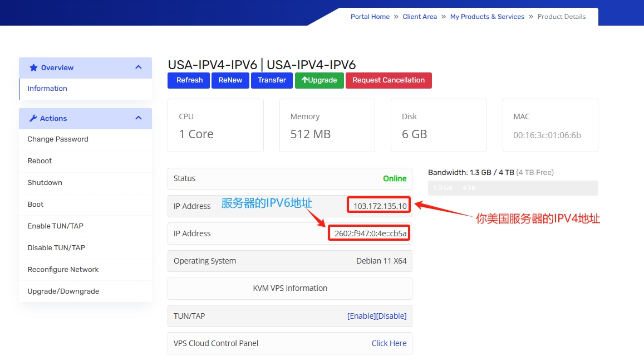The height and width of the screenshot is (360, 644).
Task: Click the [Disable] link for TUN/TAP
Action: [x=391, y=316]
